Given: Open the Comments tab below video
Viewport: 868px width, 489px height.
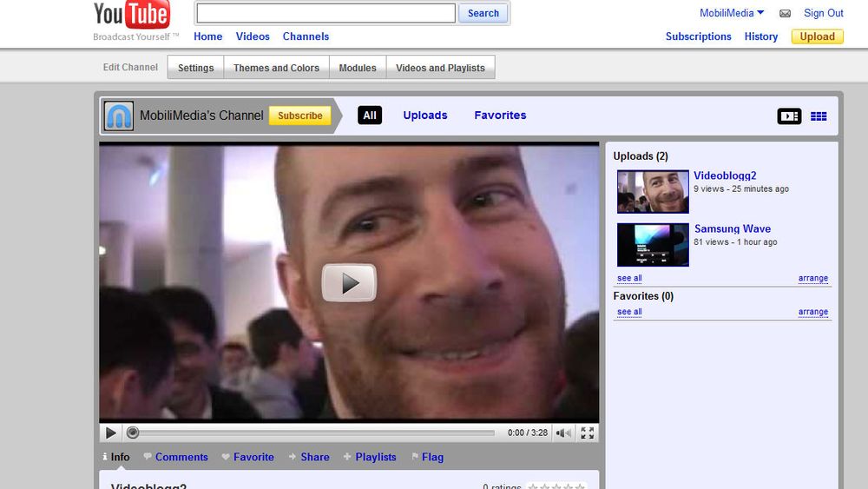Looking at the screenshot, I should 181,457.
